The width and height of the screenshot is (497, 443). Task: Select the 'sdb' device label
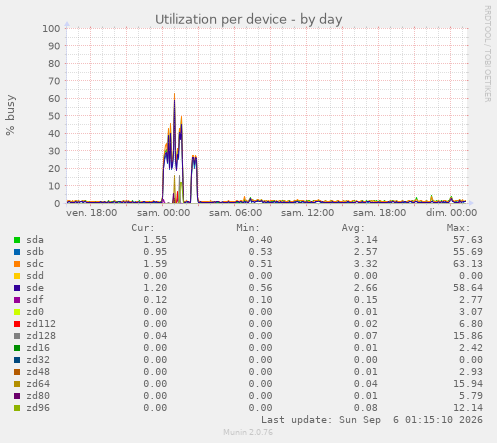(x=35, y=252)
